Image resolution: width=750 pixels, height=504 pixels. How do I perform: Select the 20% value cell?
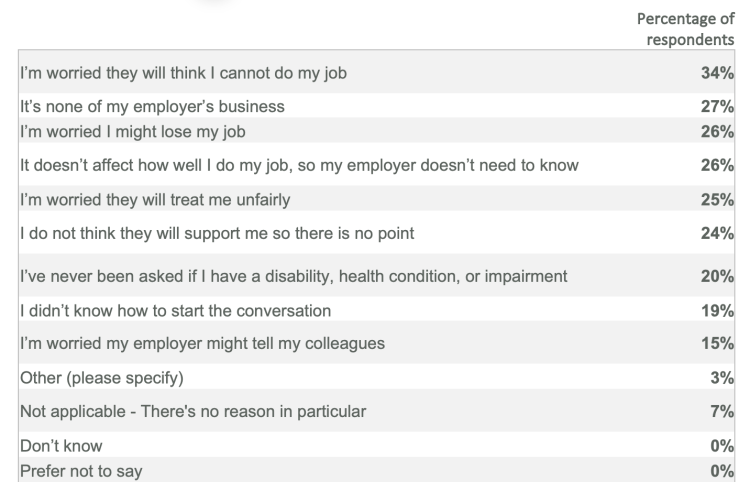(x=717, y=276)
